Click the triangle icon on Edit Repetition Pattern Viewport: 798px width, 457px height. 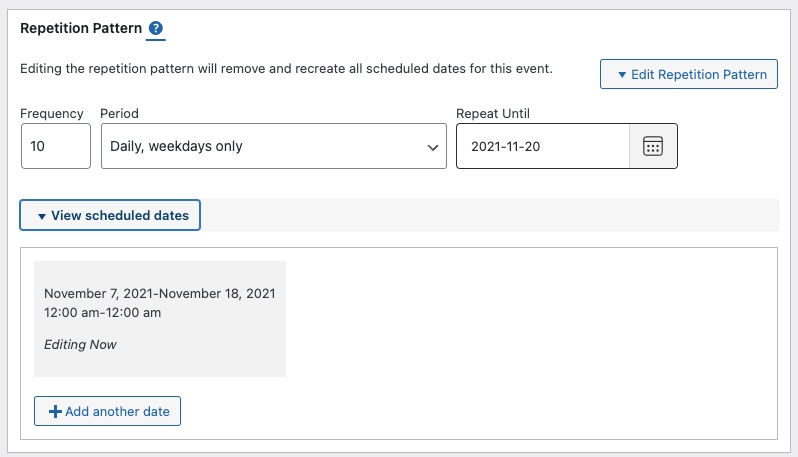click(621, 74)
